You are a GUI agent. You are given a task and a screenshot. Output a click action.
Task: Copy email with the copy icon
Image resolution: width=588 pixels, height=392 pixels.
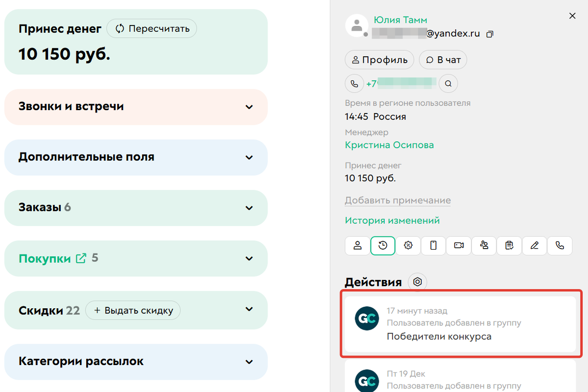point(489,34)
